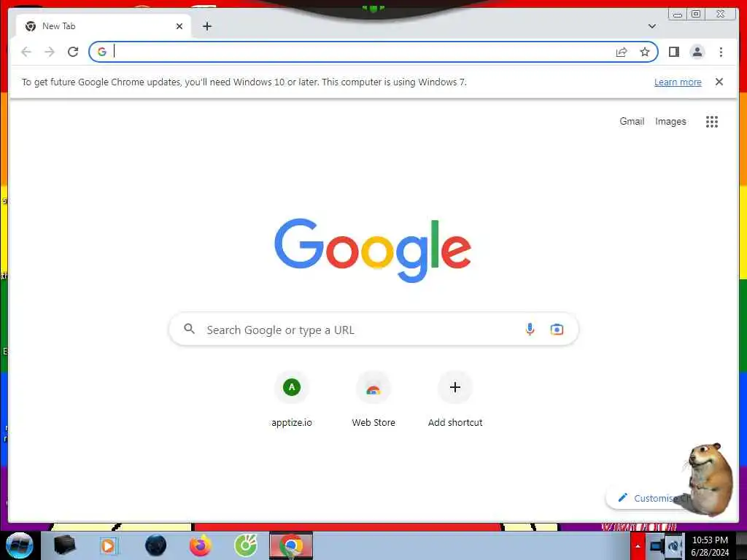The height and width of the screenshot is (560, 747).
Task: Open the apptize.io shortcut
Action: pyautogui.click(x=292, y=399)
